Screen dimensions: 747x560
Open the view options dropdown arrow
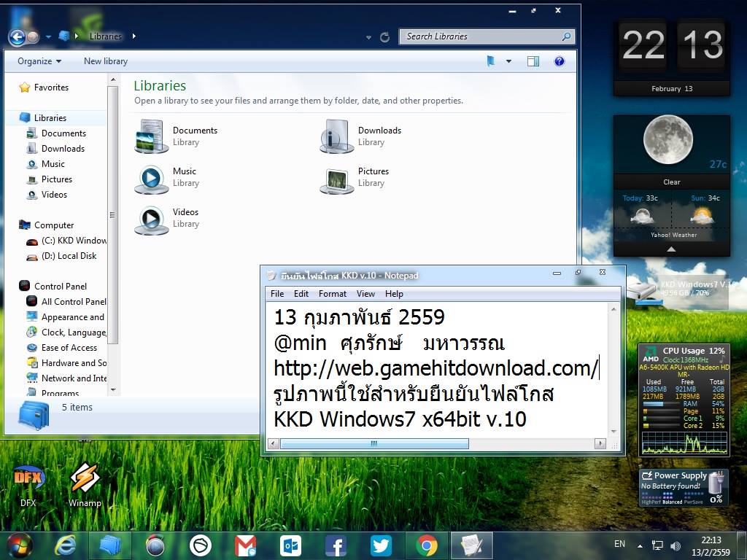coord(508,61)
